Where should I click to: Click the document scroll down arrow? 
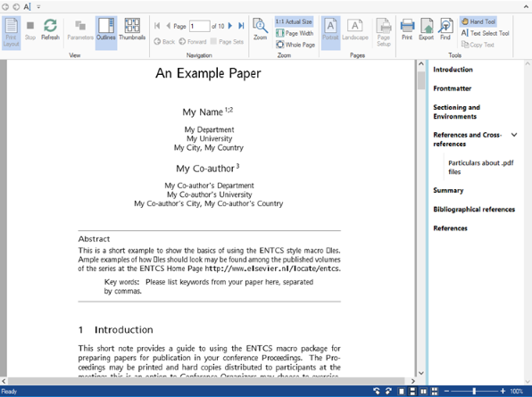[x=421, y=373]
